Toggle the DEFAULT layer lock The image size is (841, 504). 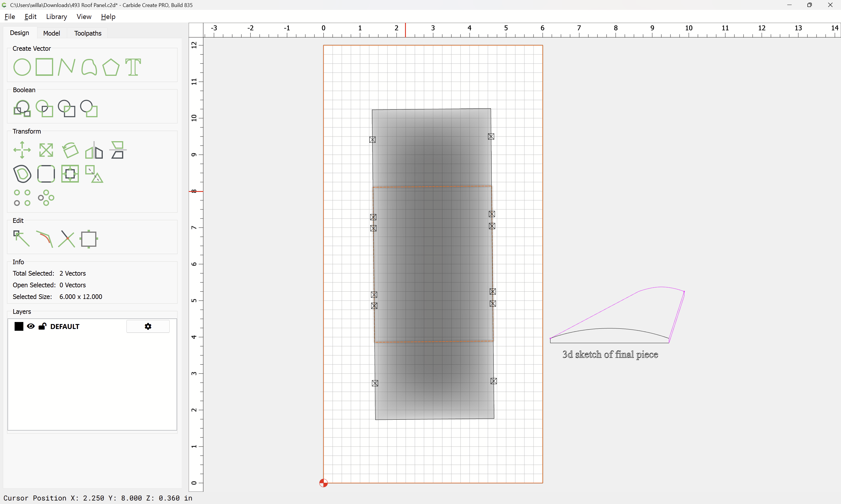43,326
